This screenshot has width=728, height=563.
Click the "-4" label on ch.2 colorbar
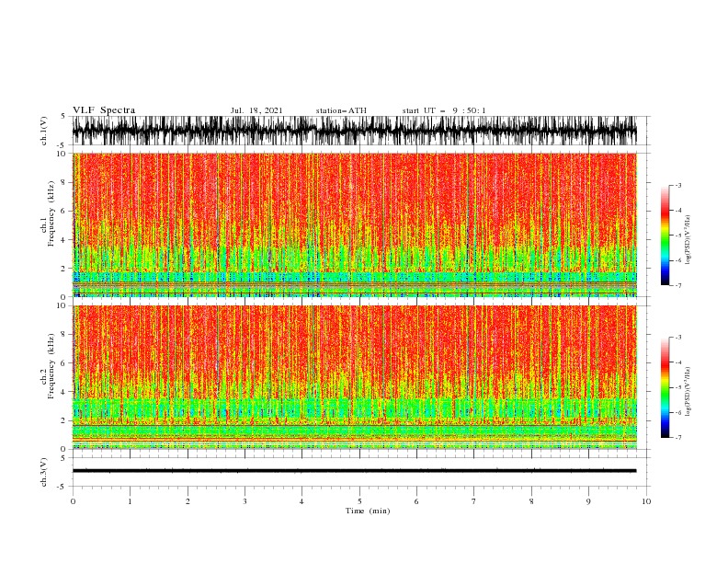click(x=677, y=362)
